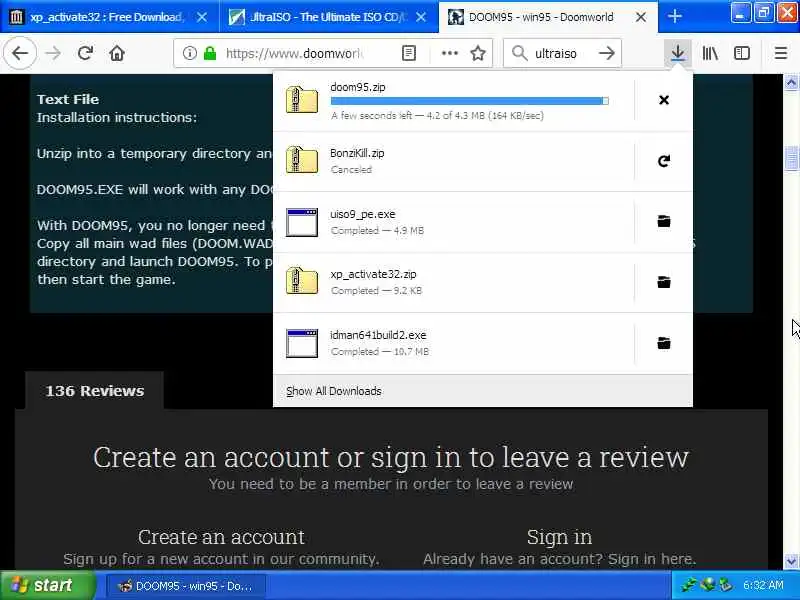
Task: Select the uiso9_pe.exe file name
Action: (x=363, y=214)
